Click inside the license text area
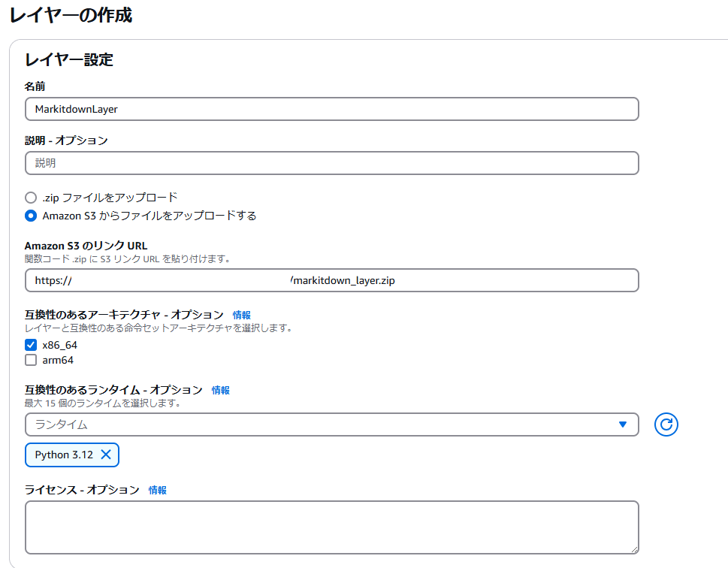This screenshot has width=728, height=568. coord(331,526)
